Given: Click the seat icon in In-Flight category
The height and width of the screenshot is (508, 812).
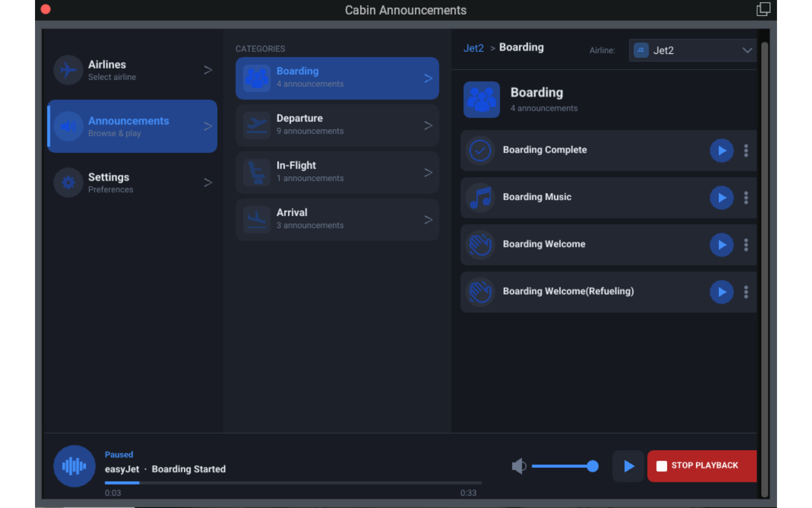Looking at the screenshot, I should [257, 173].
